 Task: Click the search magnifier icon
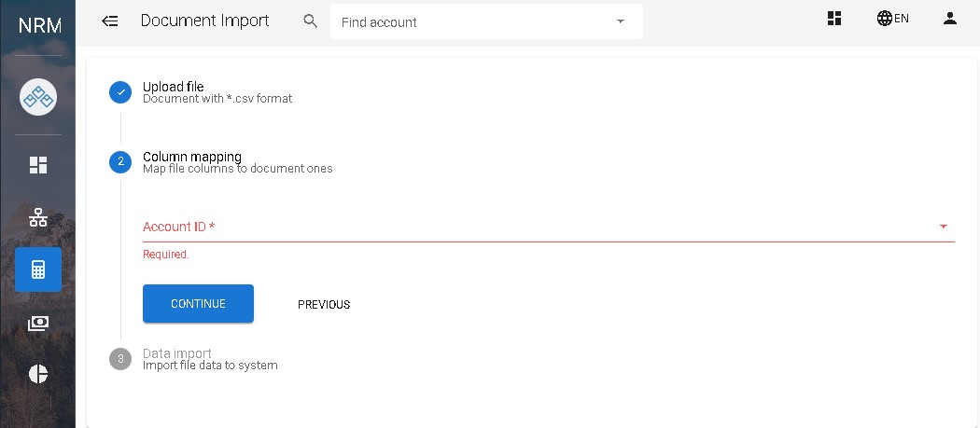click(x=311, y=21)
